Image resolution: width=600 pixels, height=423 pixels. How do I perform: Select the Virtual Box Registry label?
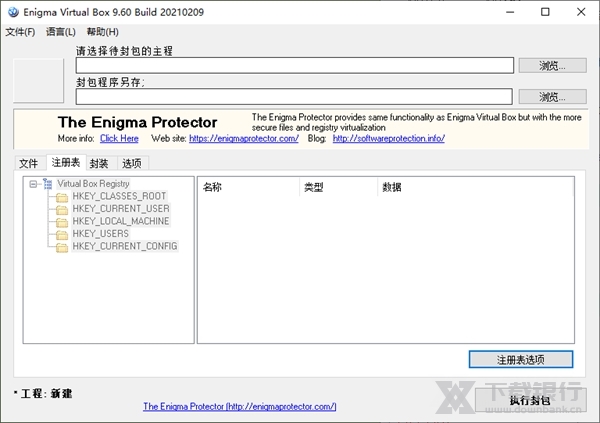pos(93,184)
